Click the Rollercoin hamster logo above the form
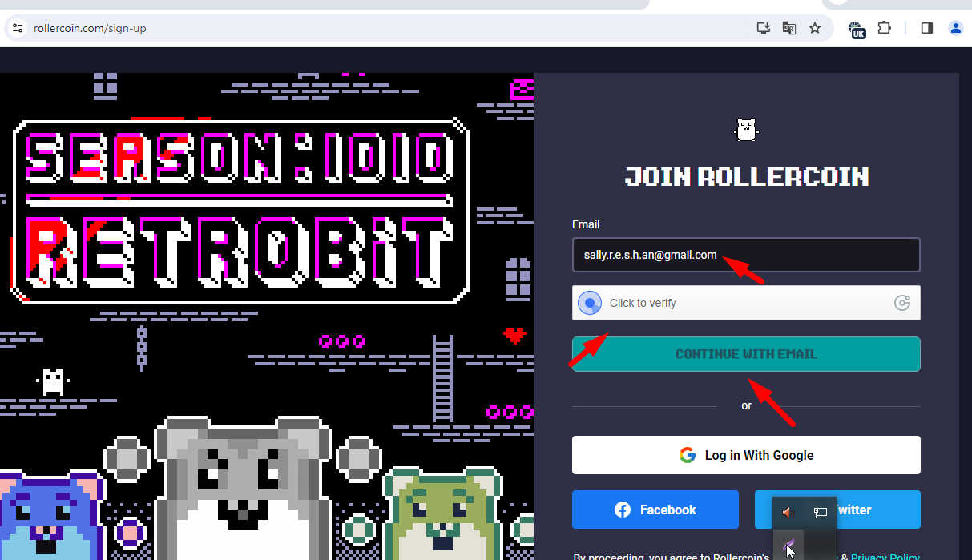This screenshot has width=972, height=560. coord(746,129)
